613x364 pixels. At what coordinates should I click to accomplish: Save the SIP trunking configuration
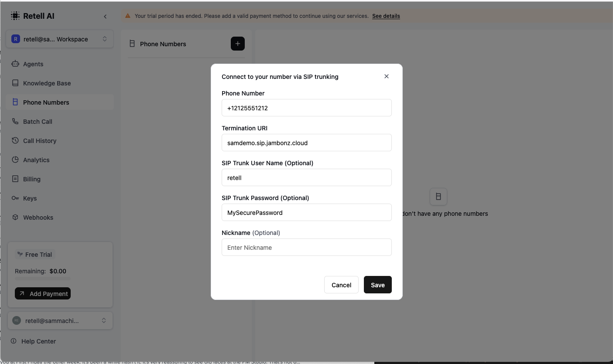[377, 285]
